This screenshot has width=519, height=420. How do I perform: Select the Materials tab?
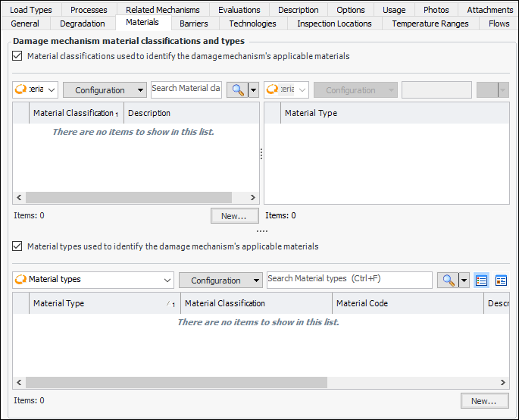tap(142, 22)
